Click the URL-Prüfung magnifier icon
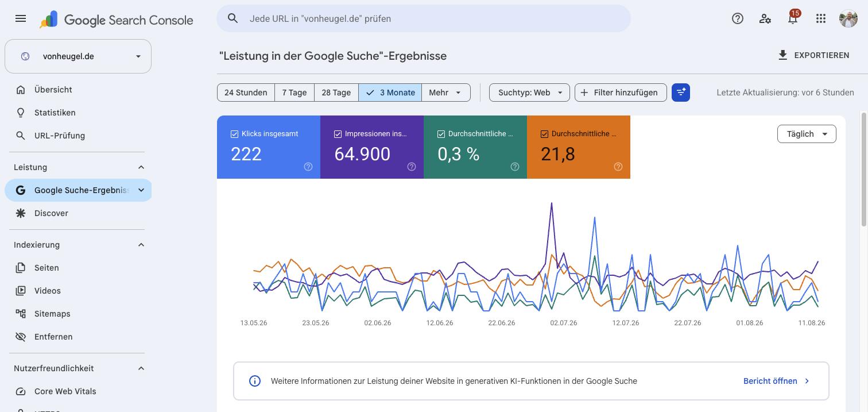 (21, 136)
